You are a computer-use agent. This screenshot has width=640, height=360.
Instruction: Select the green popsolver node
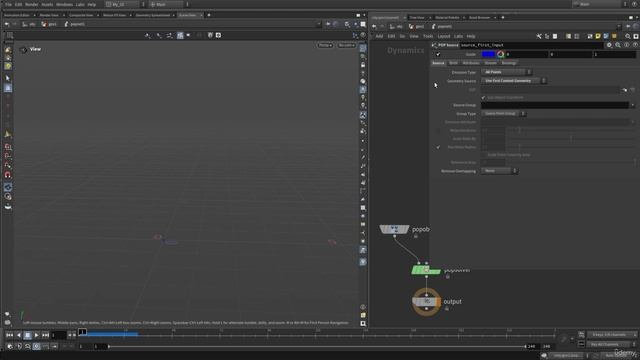point(426,270)
